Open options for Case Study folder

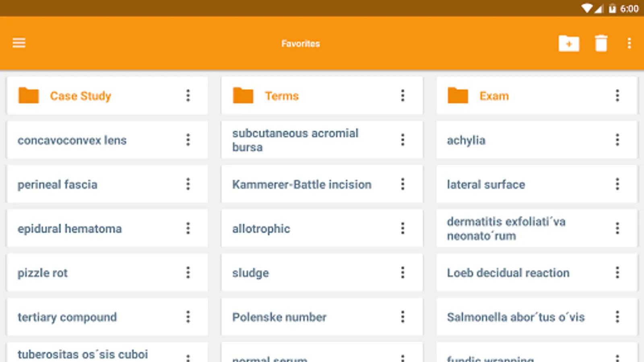(x=188, y=96)
